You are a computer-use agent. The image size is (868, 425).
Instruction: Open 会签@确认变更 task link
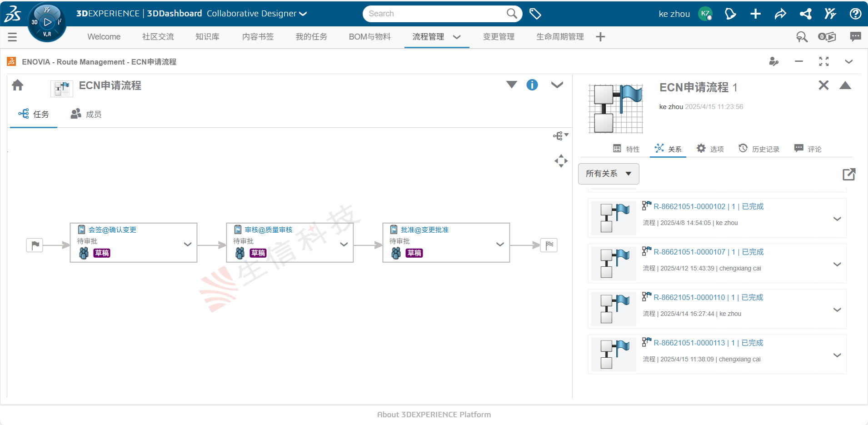pyautogui.click(x=112, y=230)
